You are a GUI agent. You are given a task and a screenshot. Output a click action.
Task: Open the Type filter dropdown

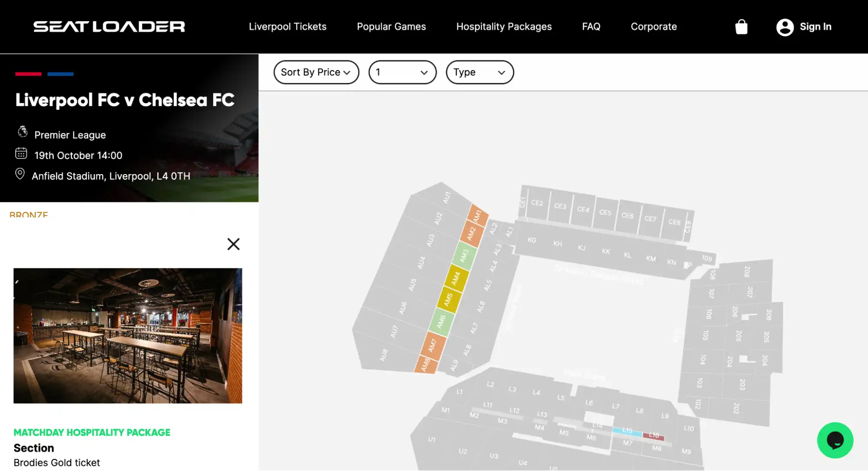click(x=480, y=72)
